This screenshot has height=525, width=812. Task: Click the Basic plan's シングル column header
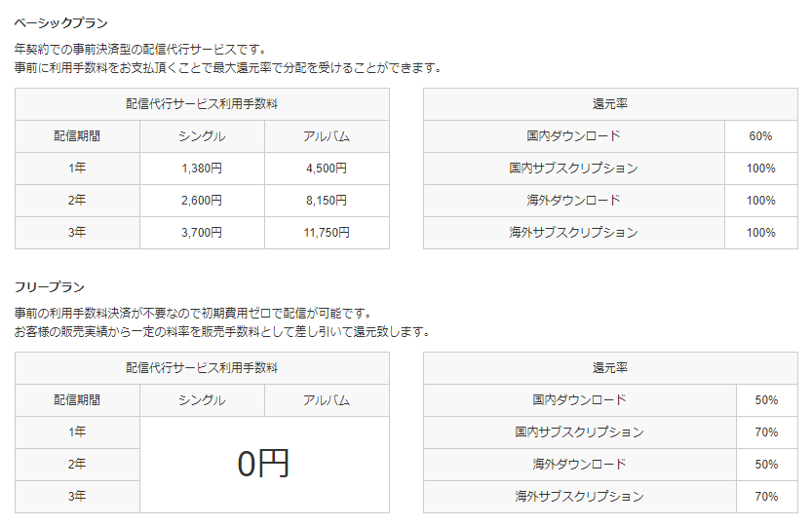click(x=202, y=136)
